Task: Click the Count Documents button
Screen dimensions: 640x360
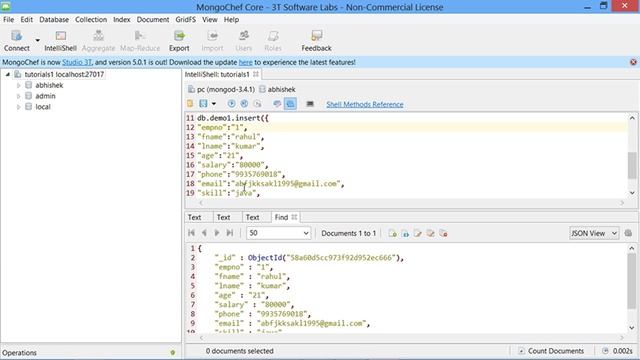Action: pos(551,351)
